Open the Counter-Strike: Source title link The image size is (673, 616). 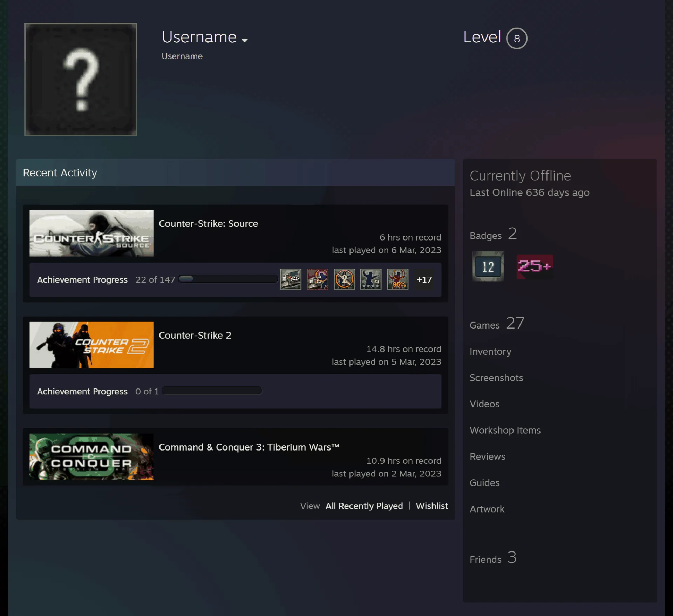[208, 224]
